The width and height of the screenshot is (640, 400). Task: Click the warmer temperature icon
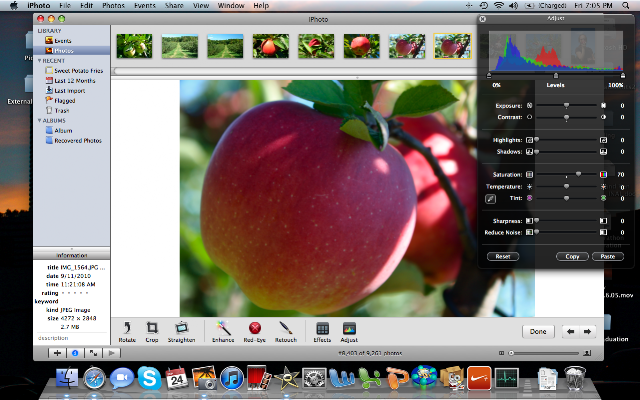(603, 187)
